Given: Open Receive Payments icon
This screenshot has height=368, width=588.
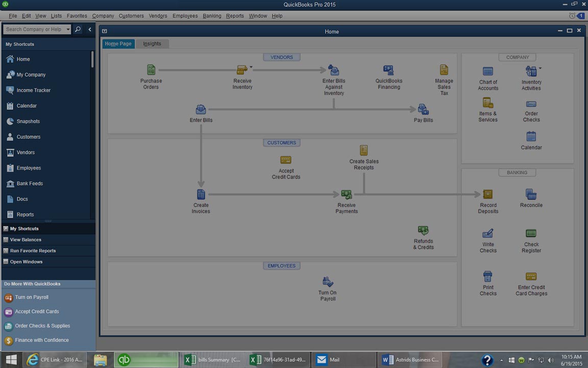Looking at the screenshot, I should point(347,195).
